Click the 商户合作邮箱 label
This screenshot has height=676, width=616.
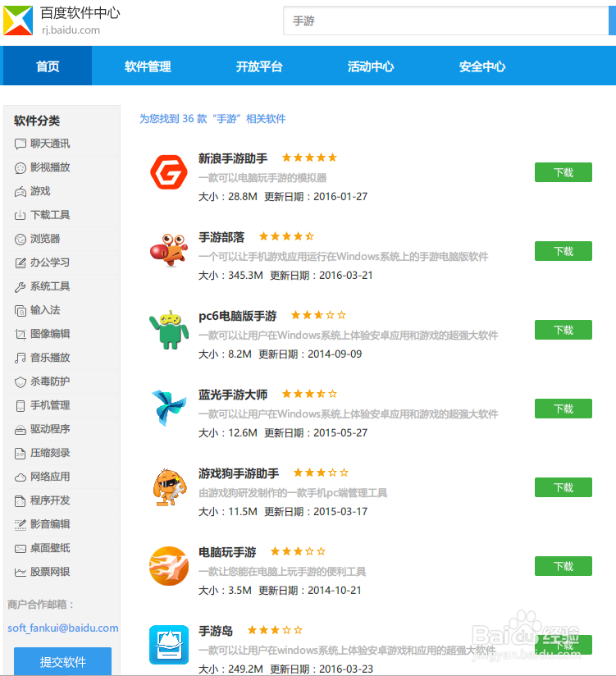[x=40, y=605]
